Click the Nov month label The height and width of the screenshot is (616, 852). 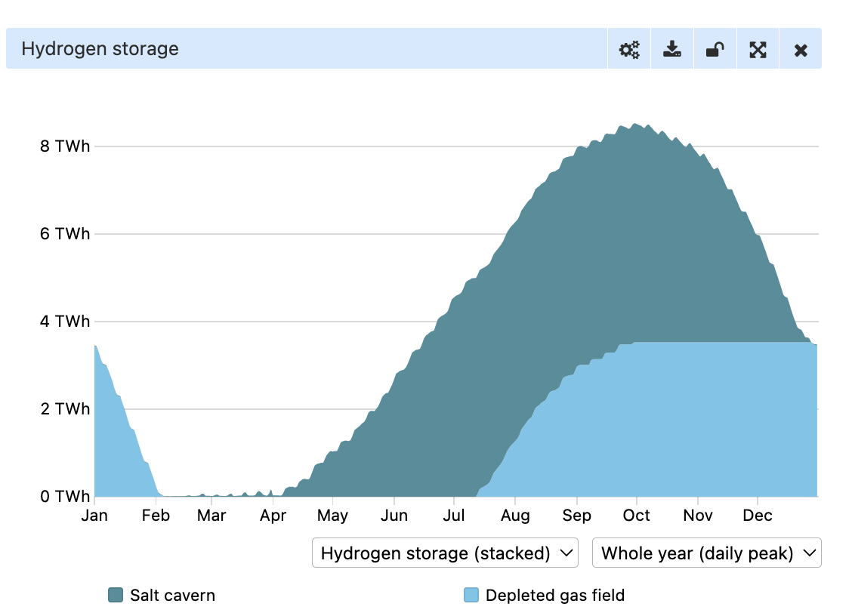[698, 516]
